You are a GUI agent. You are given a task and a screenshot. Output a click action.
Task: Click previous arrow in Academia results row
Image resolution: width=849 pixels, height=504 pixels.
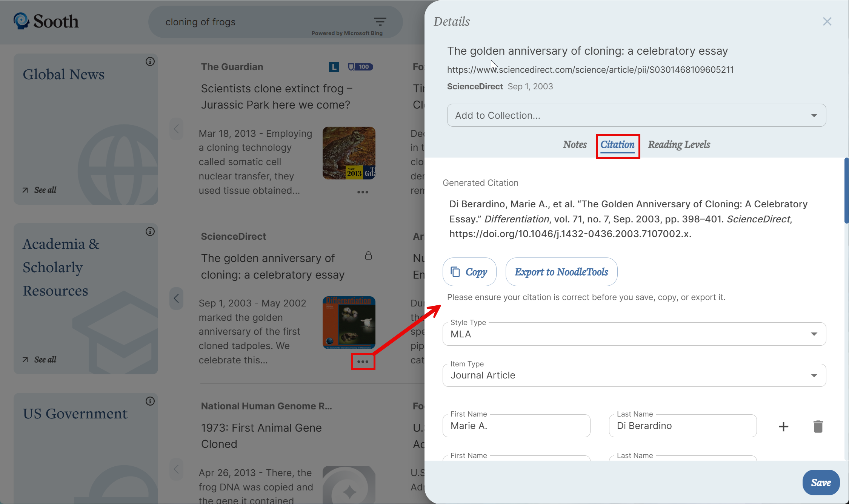point(176,299)
